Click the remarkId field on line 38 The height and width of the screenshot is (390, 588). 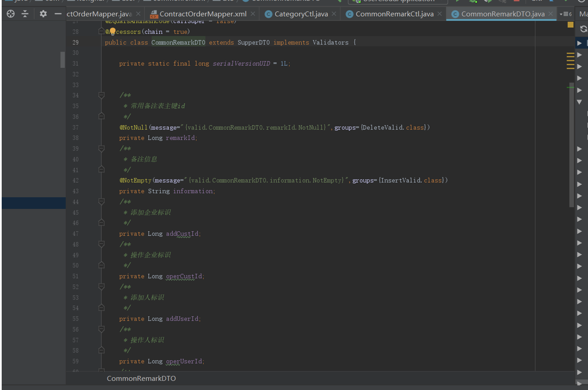point(181,138)
